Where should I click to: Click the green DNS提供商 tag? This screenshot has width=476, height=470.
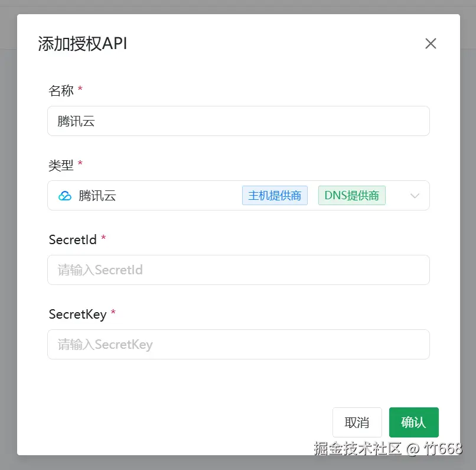click(x=351, y=196)
